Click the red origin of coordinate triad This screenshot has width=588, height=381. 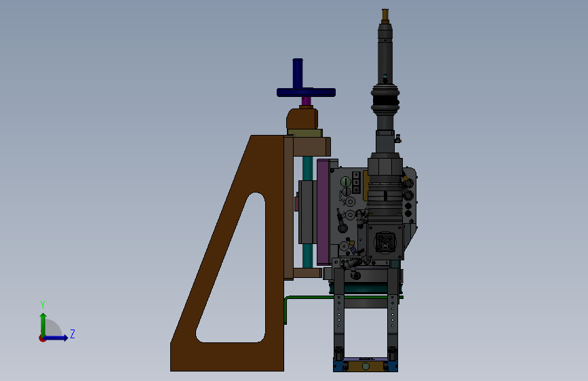tap(42, 338)
